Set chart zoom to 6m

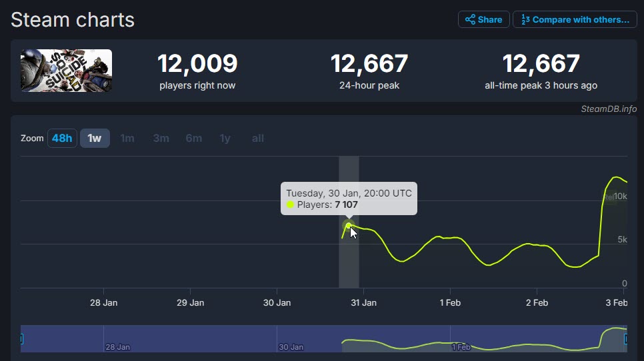pos(193,138)
